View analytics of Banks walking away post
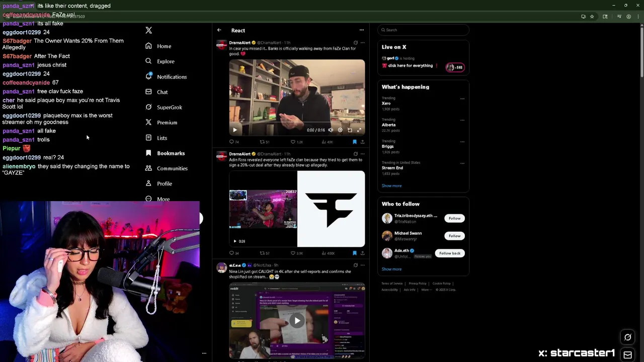The image size is (644, 362). click(x=327, y=142)
